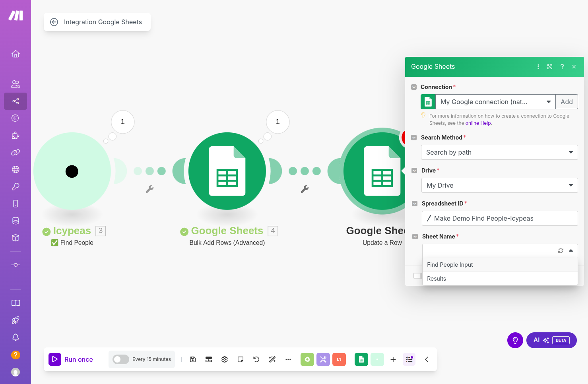Save scenario with floppy disk icon
This screenshot has height=384, width=588.
193,359
